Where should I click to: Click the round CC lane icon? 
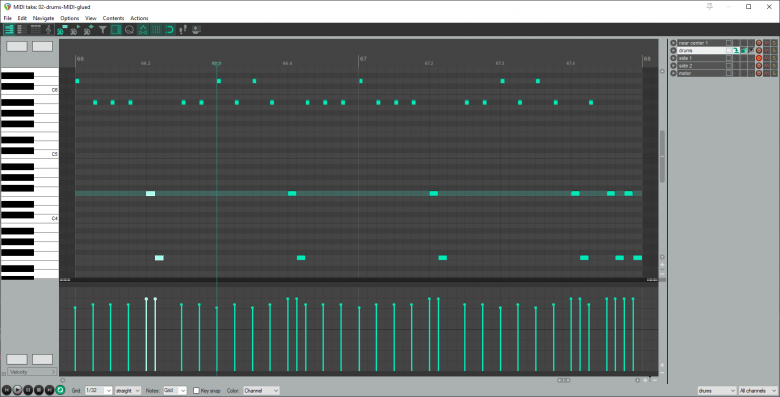tap(129, 30)
